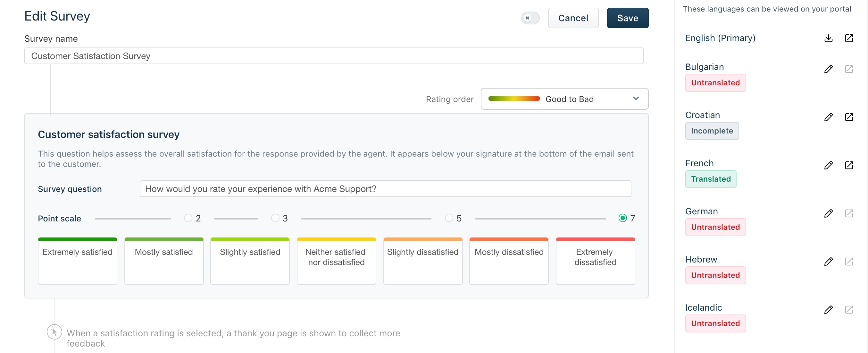Edit the French translation

828,165
